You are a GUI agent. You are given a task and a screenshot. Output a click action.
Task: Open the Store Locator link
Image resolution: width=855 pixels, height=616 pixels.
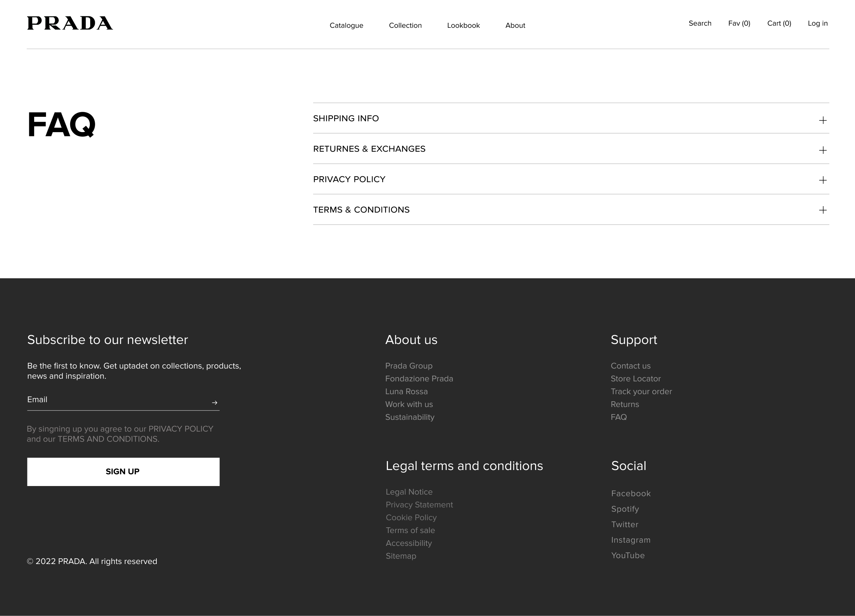[x=636, y=379]
